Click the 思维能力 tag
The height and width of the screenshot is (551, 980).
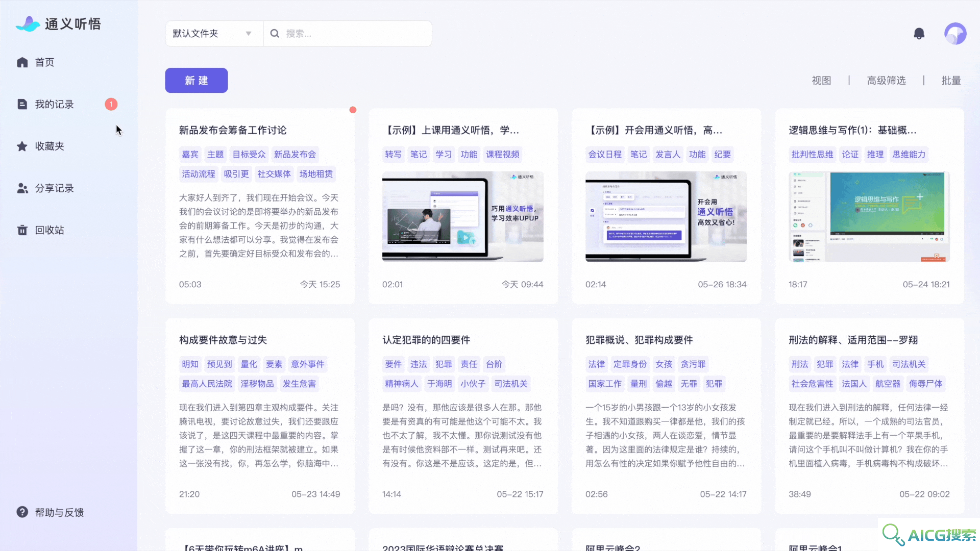coord(909,155)
